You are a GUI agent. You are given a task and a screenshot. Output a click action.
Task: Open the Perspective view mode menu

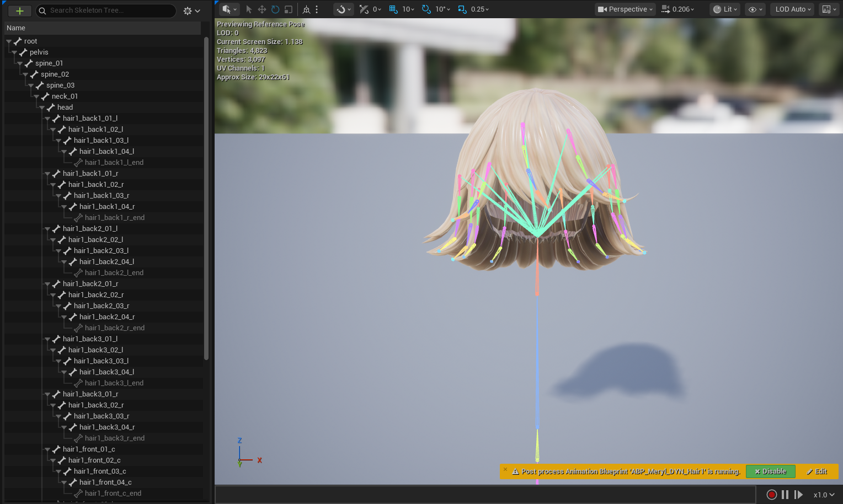pyautogui.click(x=625, y=9)
